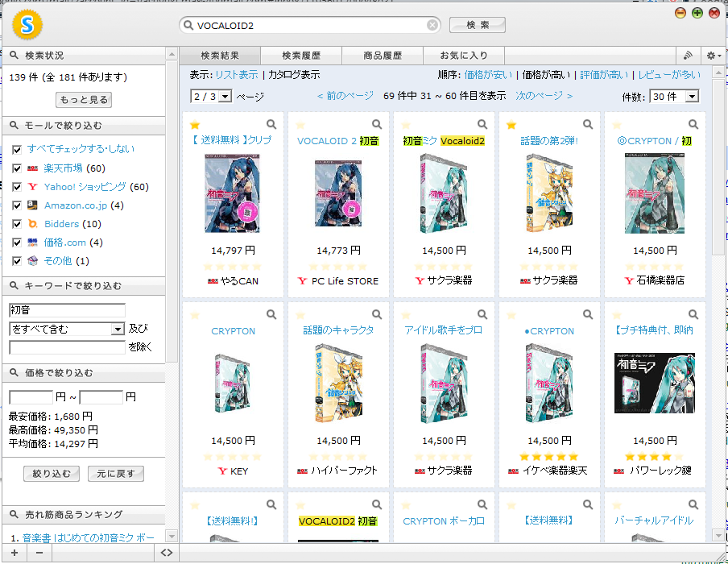
Task: Sort by 価格が安い
Action: [488, 75]
